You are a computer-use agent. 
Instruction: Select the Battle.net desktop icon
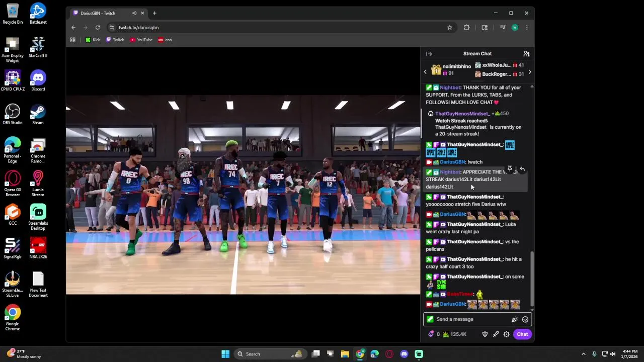click(x=38, y=14)
